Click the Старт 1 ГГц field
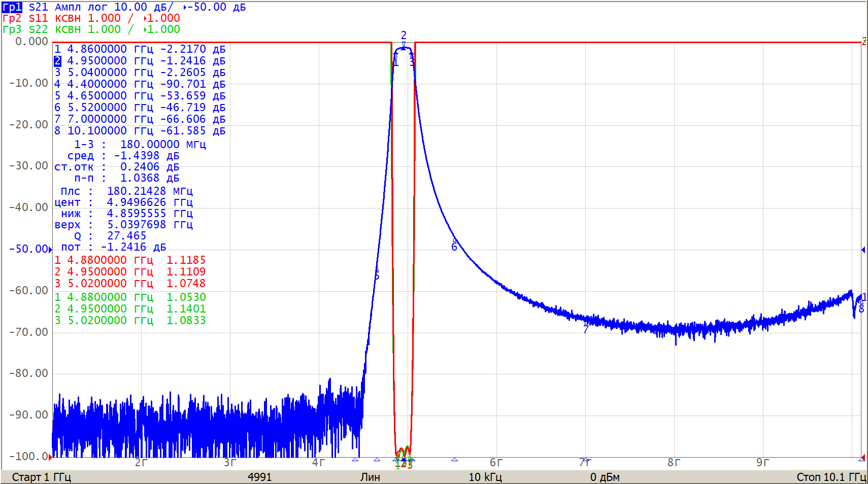This screenshot has height=484, width=868. coord(42,477)
